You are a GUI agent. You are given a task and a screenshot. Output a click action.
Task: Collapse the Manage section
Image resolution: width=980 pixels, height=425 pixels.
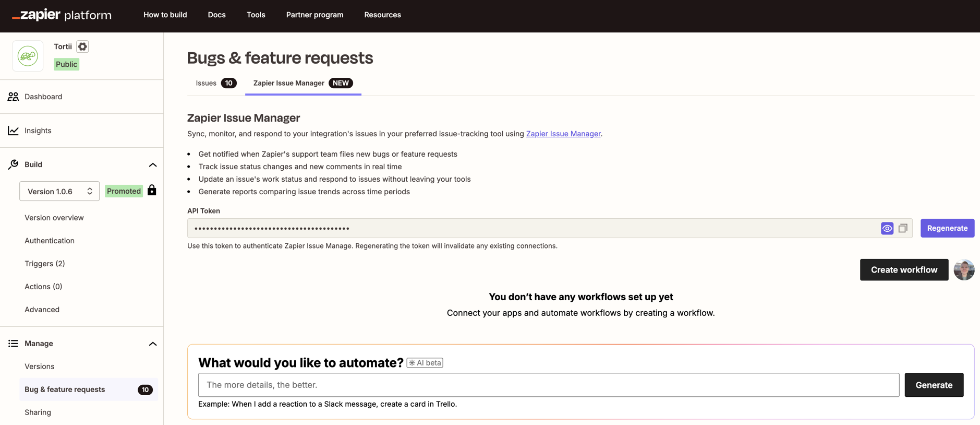[x=152, y=344]
